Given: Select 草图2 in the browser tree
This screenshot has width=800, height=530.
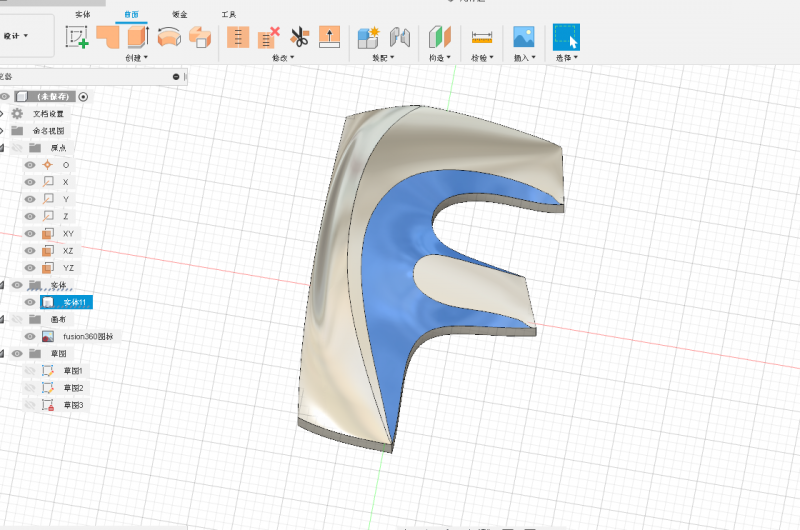Looking at the screenshot, I should click(73, 388).
